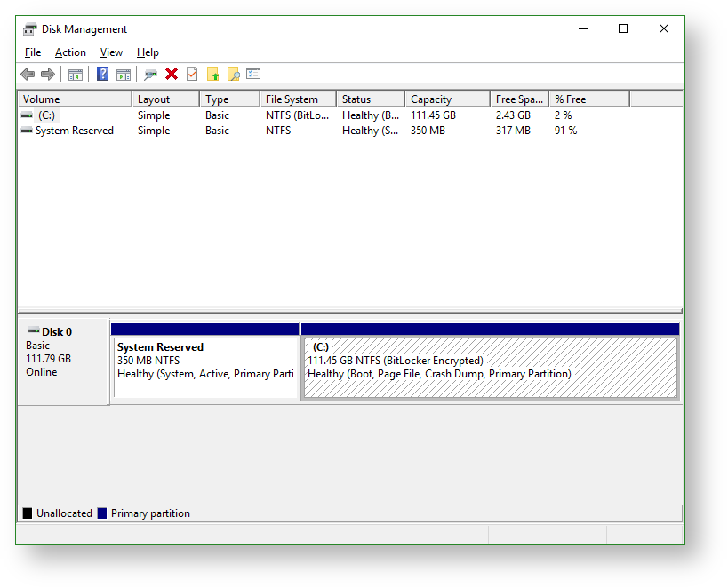Sort by Capacity column header
The image size is (728, 588).
[x=448, y=99]
